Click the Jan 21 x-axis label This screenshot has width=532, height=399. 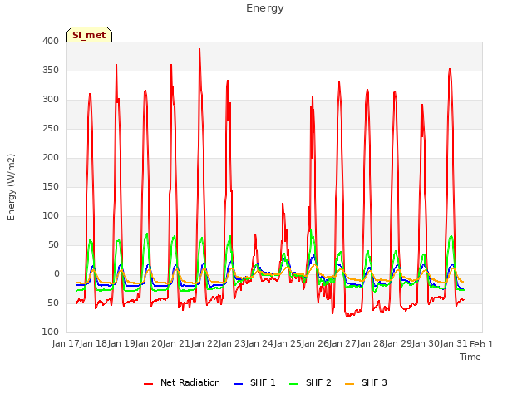[x=177, y=344]
